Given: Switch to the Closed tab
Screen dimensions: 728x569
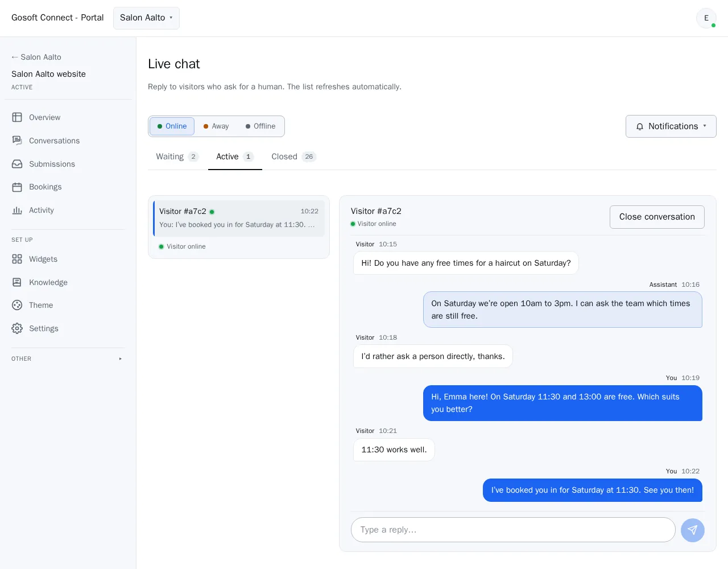Looking at the screenshot, I should pos(293,157).
